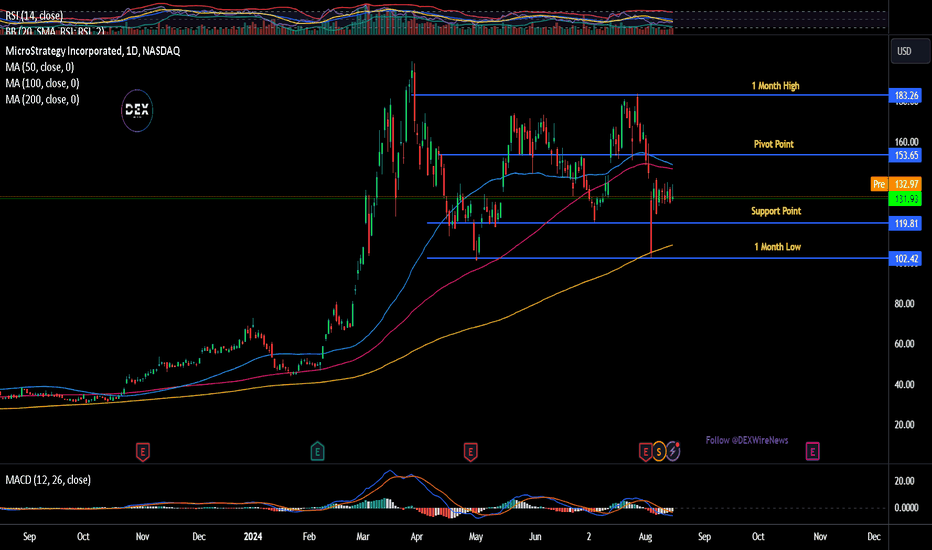Select the 102.42 price label
The image size is (932, 550).
[905, 259]
